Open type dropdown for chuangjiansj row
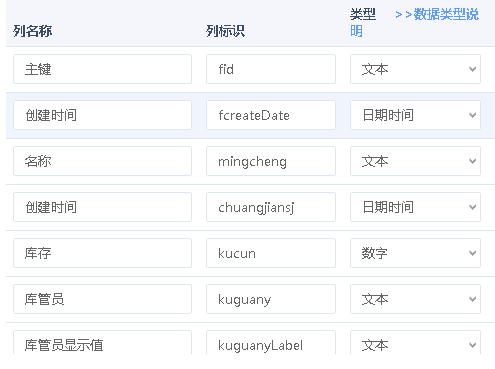The width and height of the screenshot is (495, 369). [x=415, y=207]
